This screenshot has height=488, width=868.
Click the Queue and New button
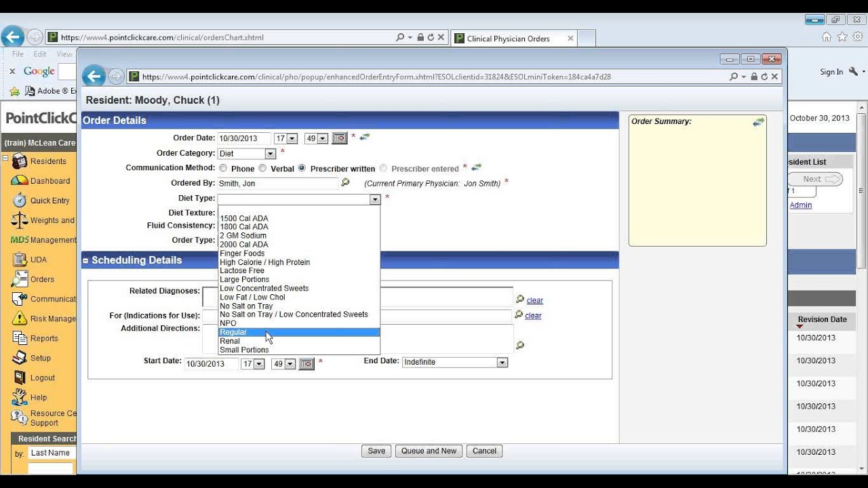(x=429, y=451)
